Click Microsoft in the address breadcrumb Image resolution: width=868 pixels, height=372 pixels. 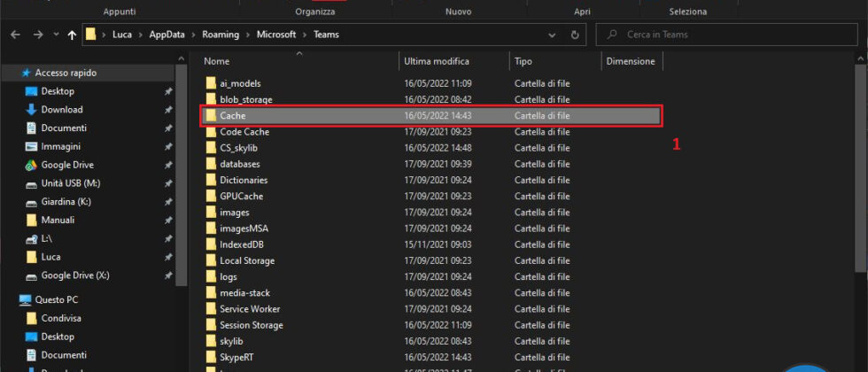[x=275, y=35]
